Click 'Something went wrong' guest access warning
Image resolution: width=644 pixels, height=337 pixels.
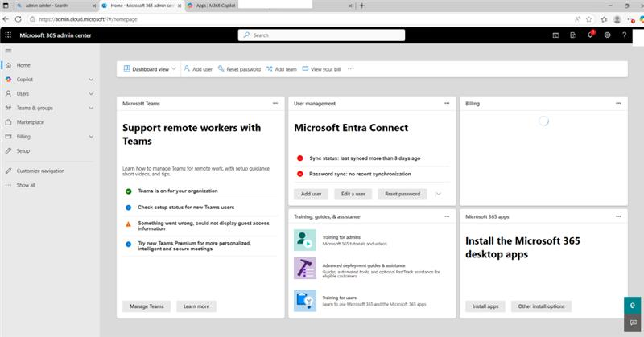click(x=204, y=226)
